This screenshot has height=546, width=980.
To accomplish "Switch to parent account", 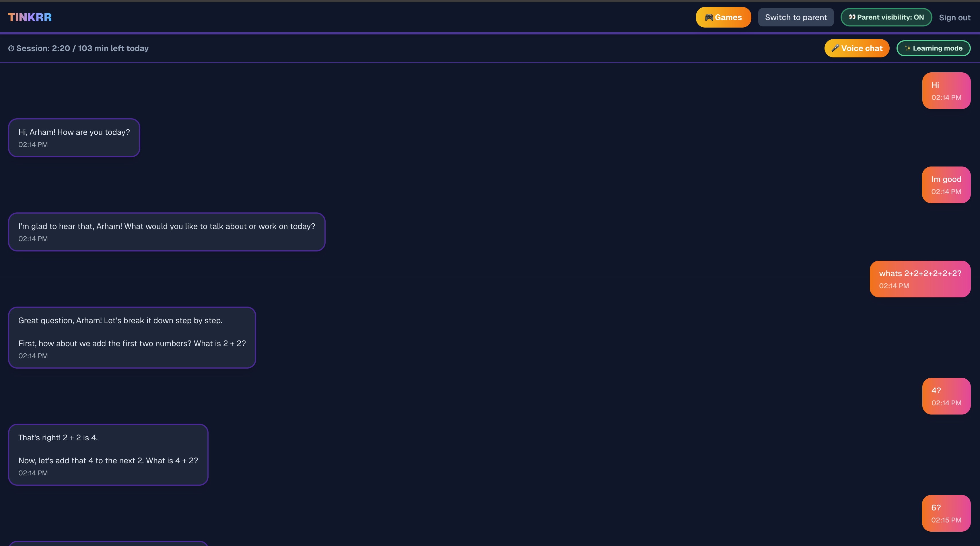I will click(796, 17).
